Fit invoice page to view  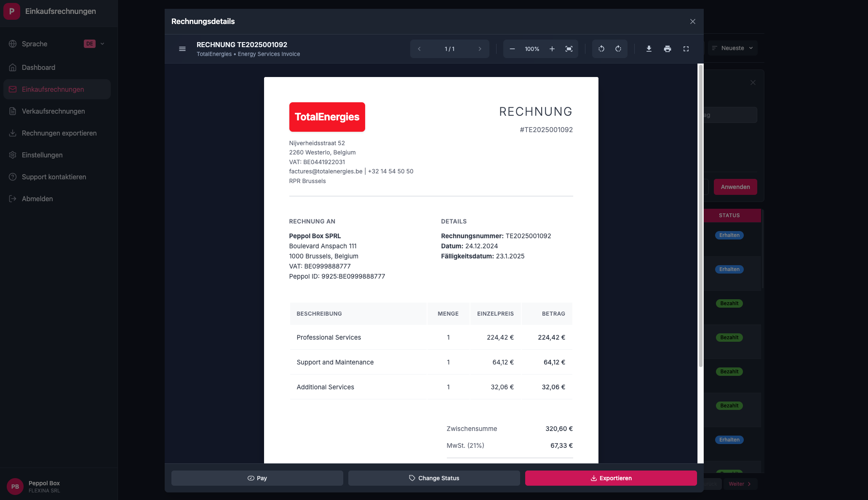point(569,49)
